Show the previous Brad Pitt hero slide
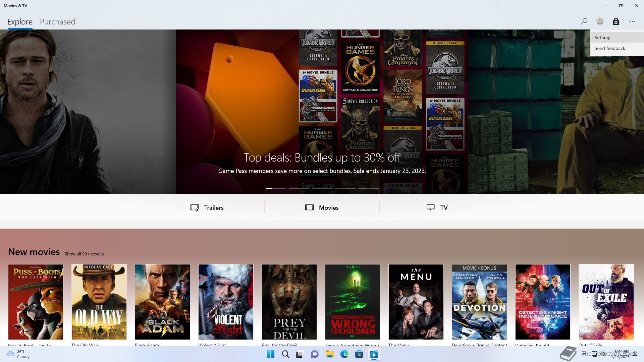Screen dimensions: 644x362 pos(88,112)
